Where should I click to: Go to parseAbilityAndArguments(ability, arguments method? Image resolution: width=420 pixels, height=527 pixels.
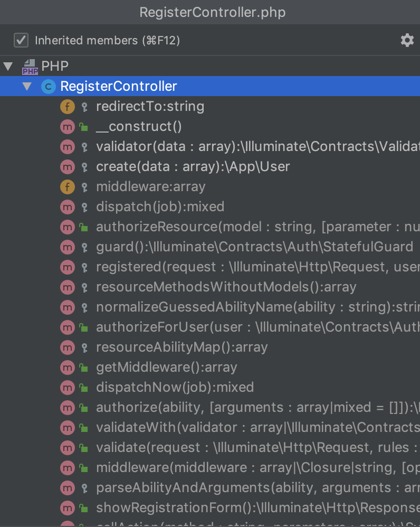(210, 488)
